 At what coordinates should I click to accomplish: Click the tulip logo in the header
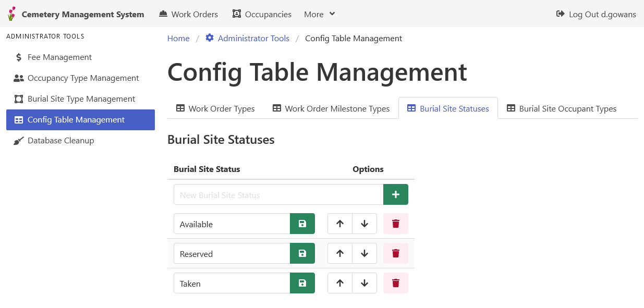(x=11, y=14)
